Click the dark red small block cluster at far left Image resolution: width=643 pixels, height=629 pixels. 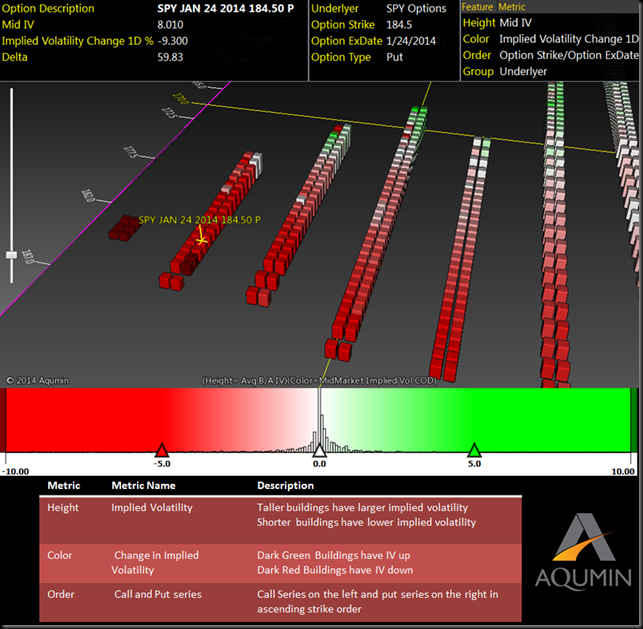coord(124,228)
